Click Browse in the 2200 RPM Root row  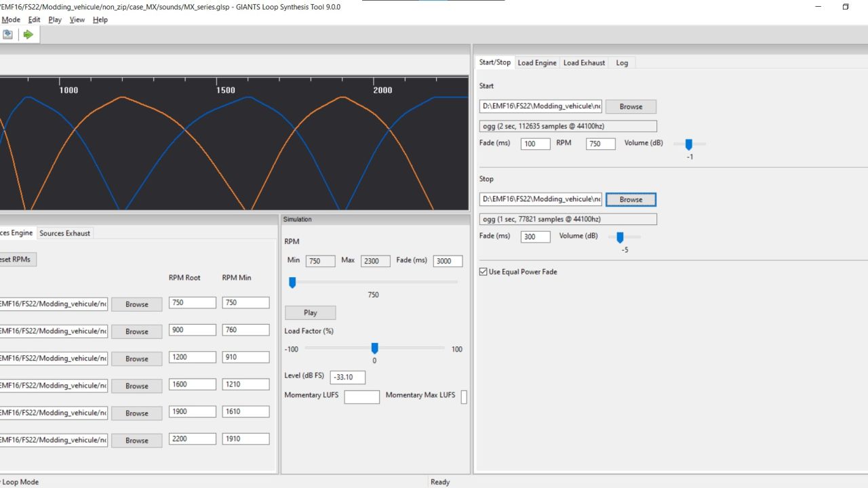(x=136, y=440)
